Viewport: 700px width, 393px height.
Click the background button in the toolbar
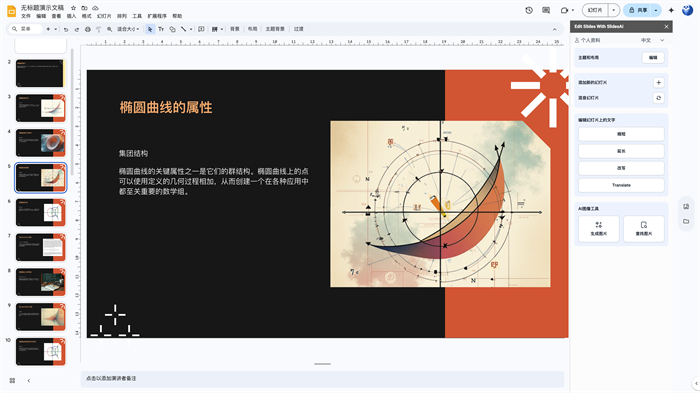[x=234, y=29]
